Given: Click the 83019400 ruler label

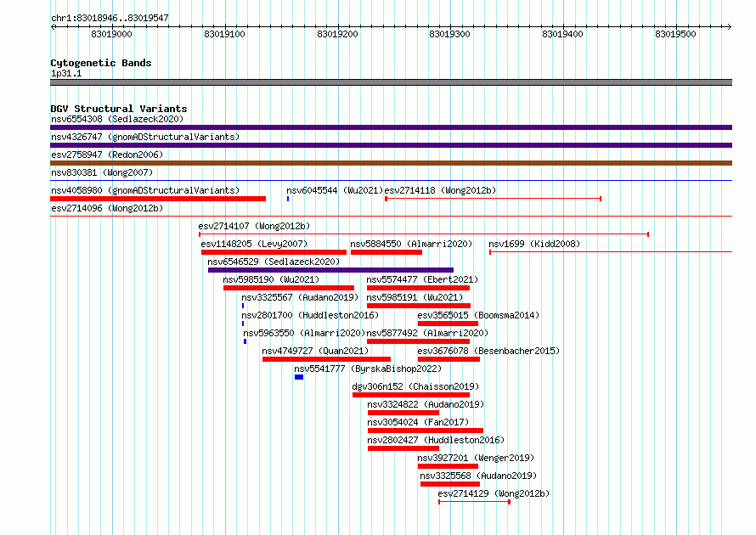Looking at the screenshot, I should 562,34.
